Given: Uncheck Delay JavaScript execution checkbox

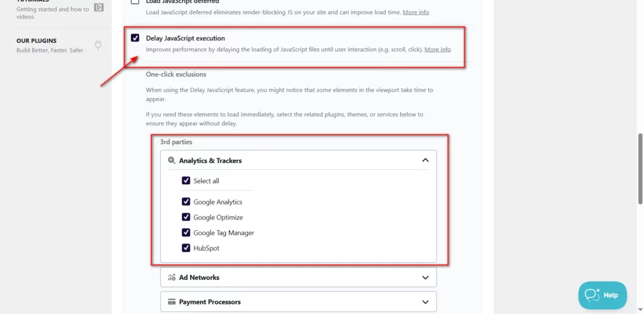Looking at the screenshot, I should [135, 38].
